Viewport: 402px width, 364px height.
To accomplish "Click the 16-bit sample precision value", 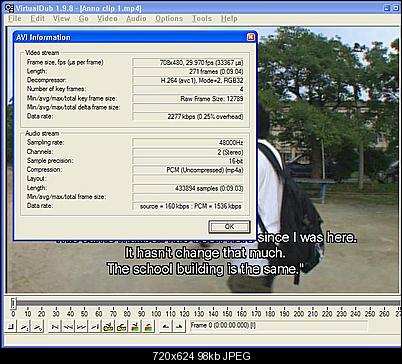I will 188,161.
